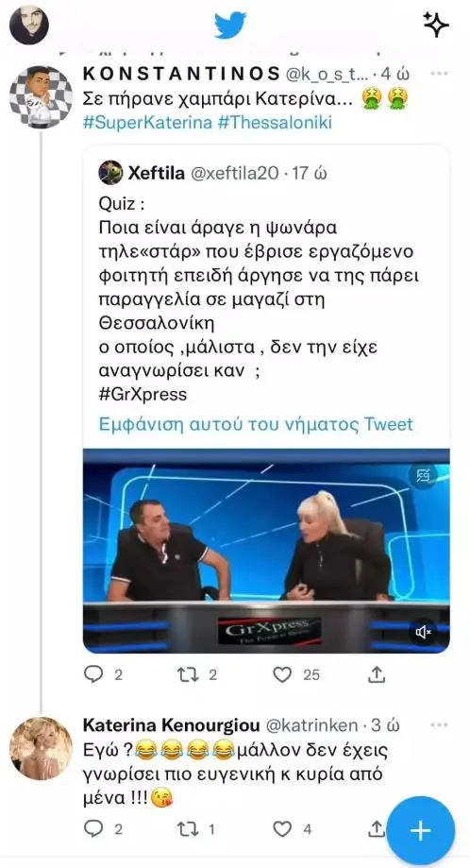Open the profile avatar menu in the header
Screen dimensions: 470x868
click(29, 25)
